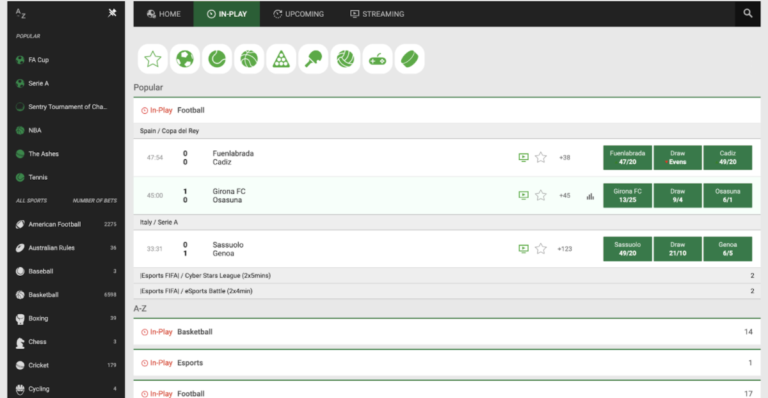Show +45 more markets for Girona match

pyautogui.click(x=565, y=195)
